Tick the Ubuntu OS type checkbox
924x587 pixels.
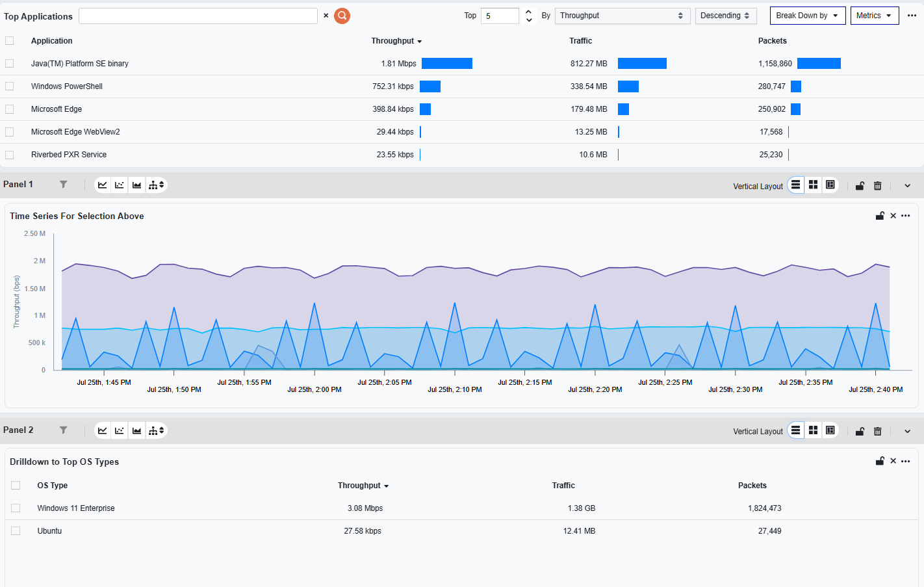point(16,531)
